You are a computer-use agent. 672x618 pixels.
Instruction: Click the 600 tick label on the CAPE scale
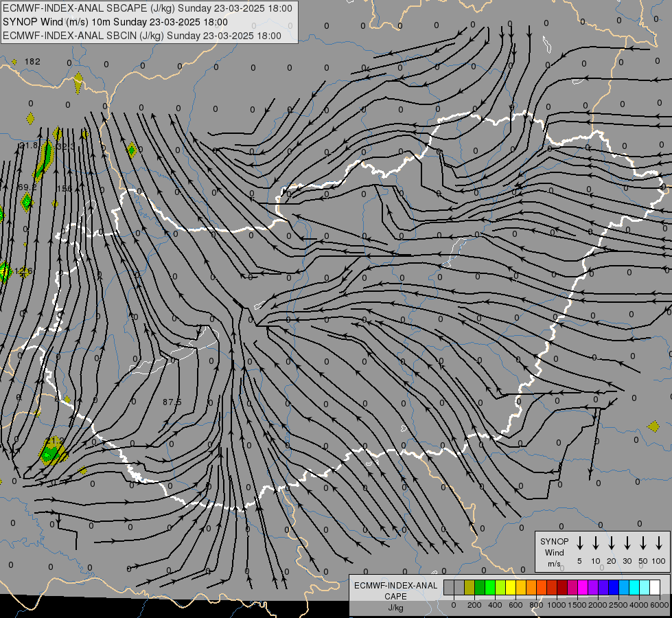(x=515, y=605)
